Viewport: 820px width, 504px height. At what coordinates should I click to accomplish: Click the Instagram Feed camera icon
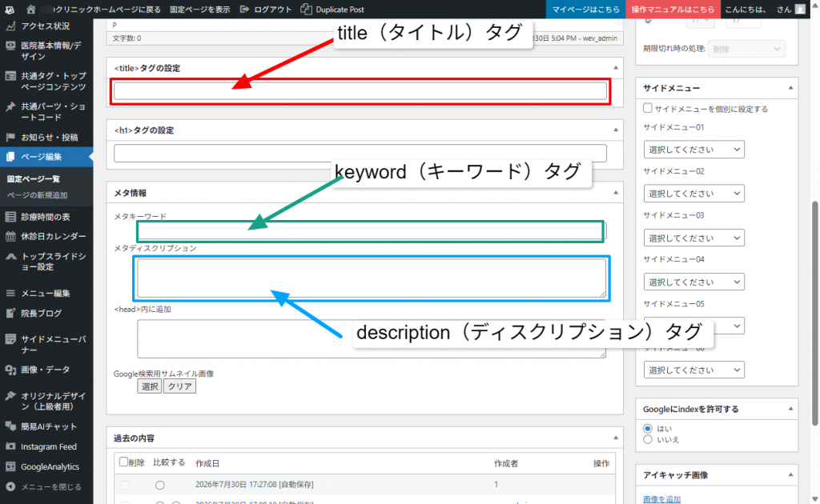(x=10, y=446)
